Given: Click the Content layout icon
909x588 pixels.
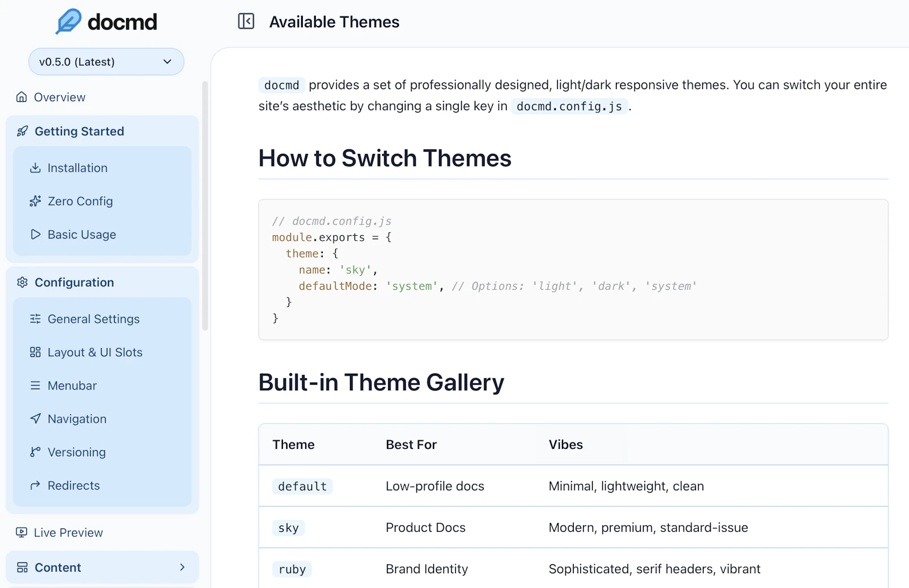Looking at the screenshot, I should pos(22,568).
